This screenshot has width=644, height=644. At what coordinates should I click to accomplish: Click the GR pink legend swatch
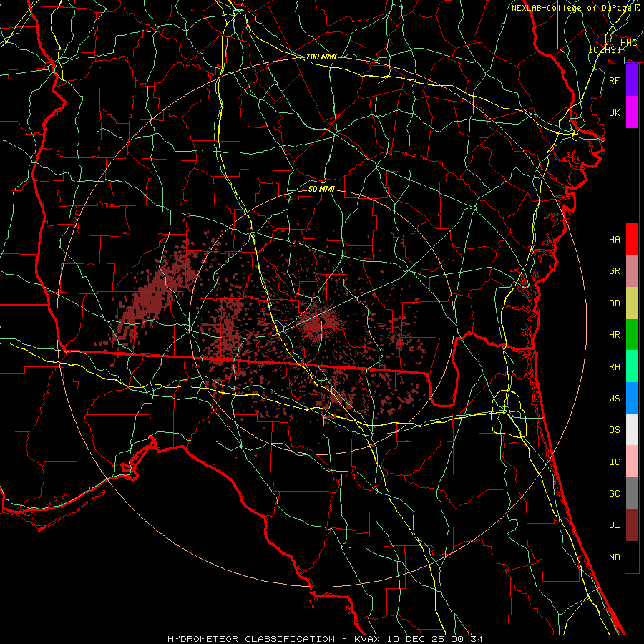[632, 271]
